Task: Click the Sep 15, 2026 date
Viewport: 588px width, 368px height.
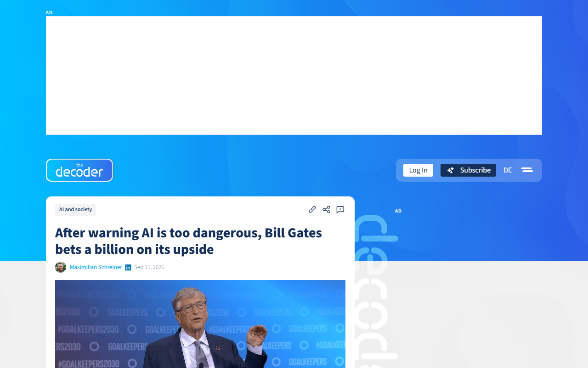Action: click(x=149, y=267)
